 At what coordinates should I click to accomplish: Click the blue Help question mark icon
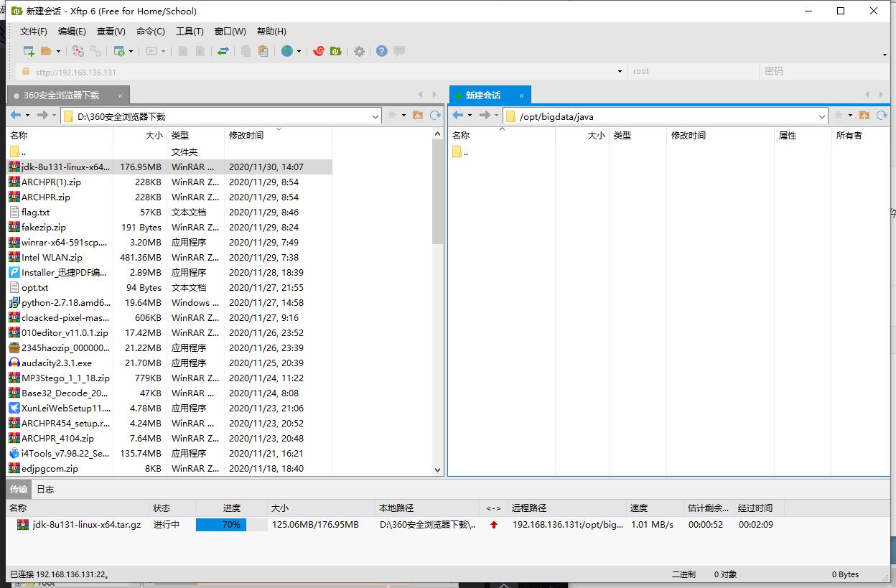pyautogui.click(x=381, y=51)
